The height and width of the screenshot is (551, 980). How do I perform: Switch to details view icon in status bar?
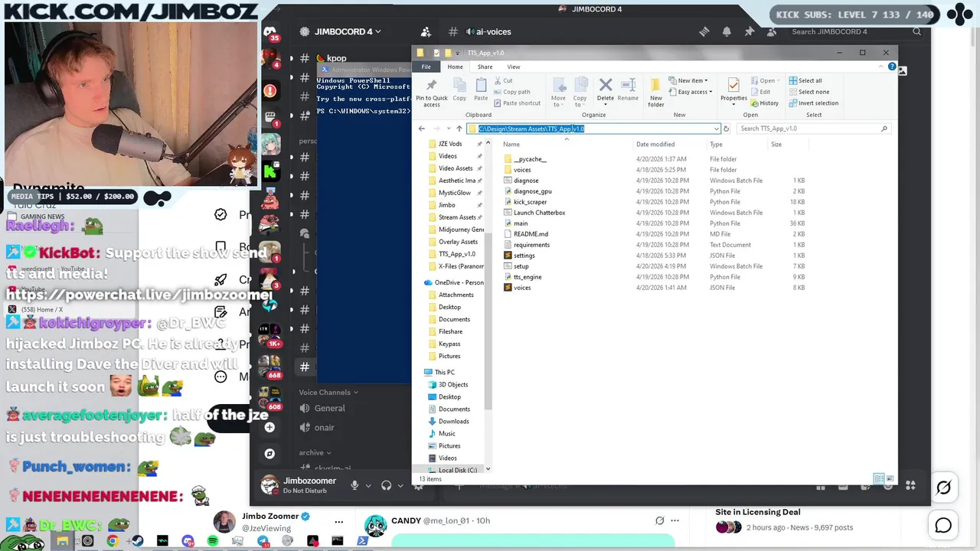click(879, 479)
